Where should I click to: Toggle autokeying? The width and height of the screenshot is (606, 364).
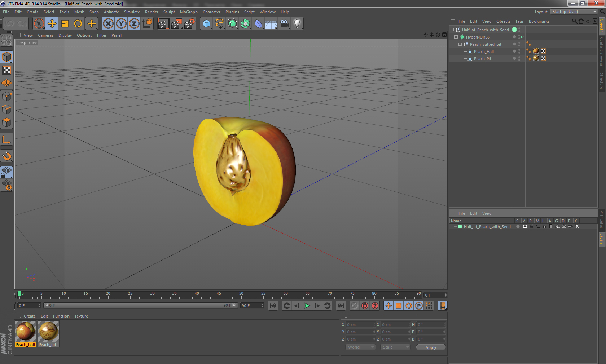coord(365,306)
